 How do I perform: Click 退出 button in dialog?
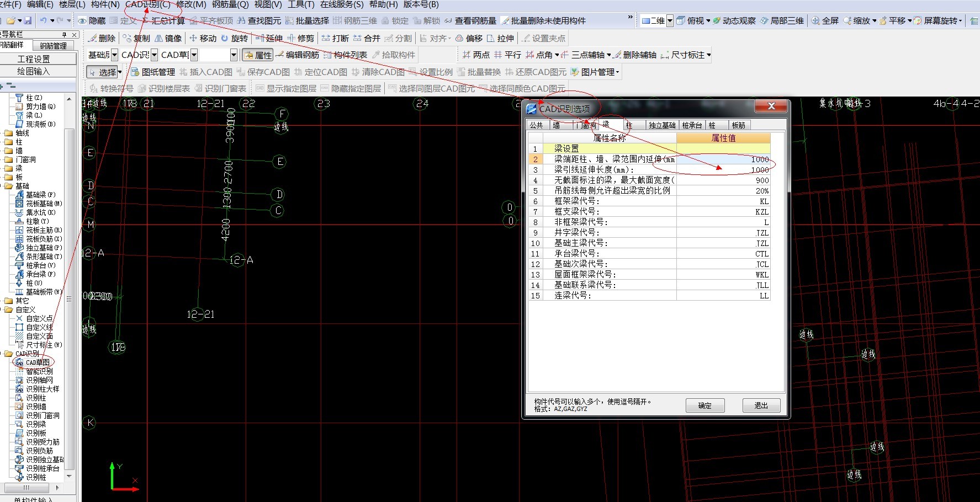pyautogui.click(x=761, y=405)
